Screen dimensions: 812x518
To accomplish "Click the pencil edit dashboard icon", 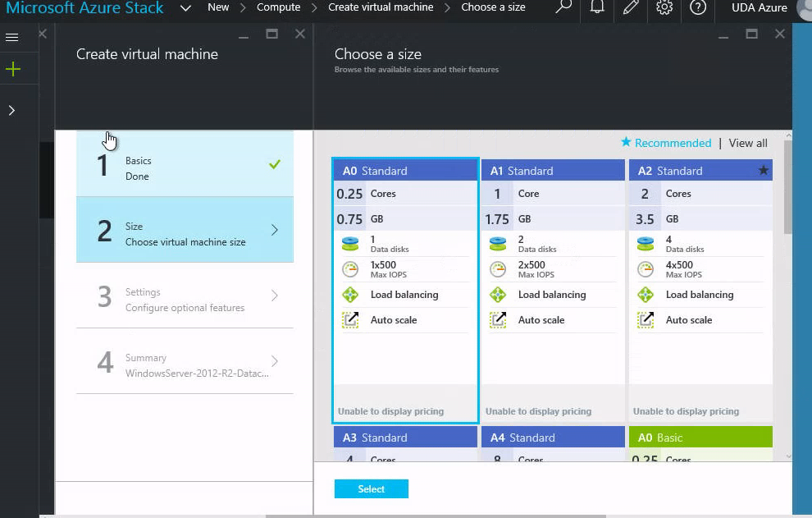I will click(x=631, y=7).
